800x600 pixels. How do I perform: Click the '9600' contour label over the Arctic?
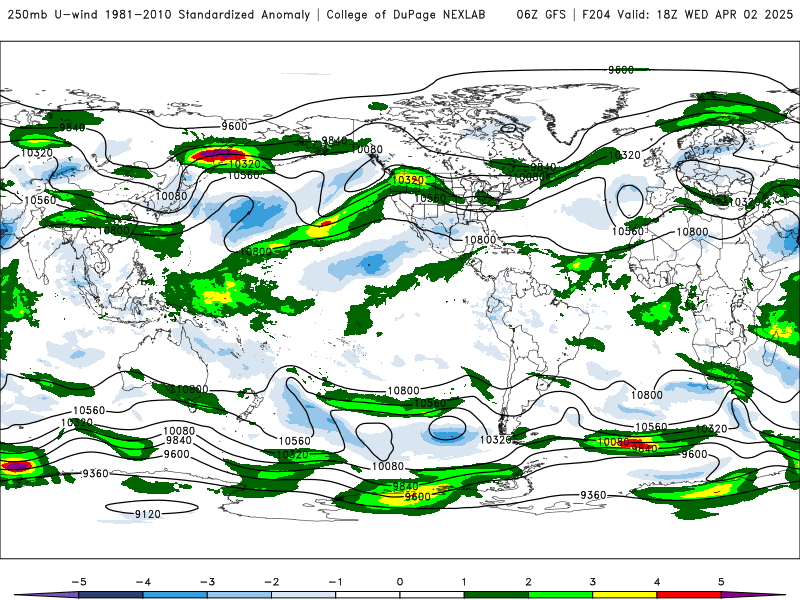(x=621, y=70)
